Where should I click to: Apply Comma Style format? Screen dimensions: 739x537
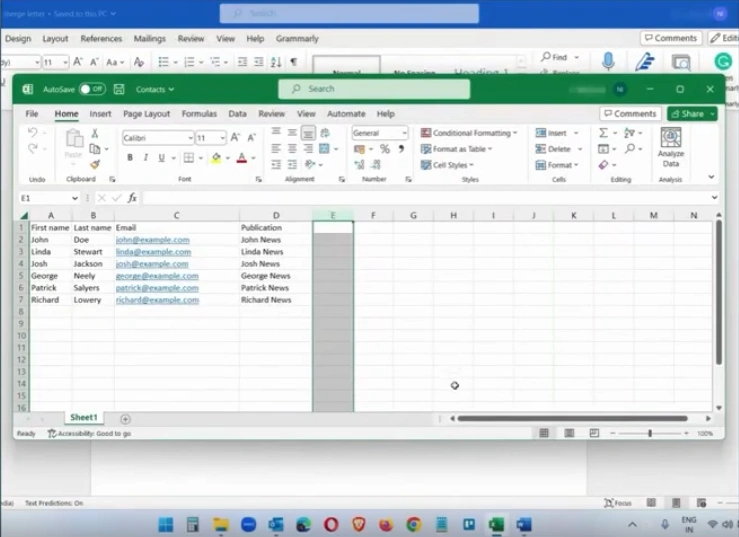pos(401,149)
